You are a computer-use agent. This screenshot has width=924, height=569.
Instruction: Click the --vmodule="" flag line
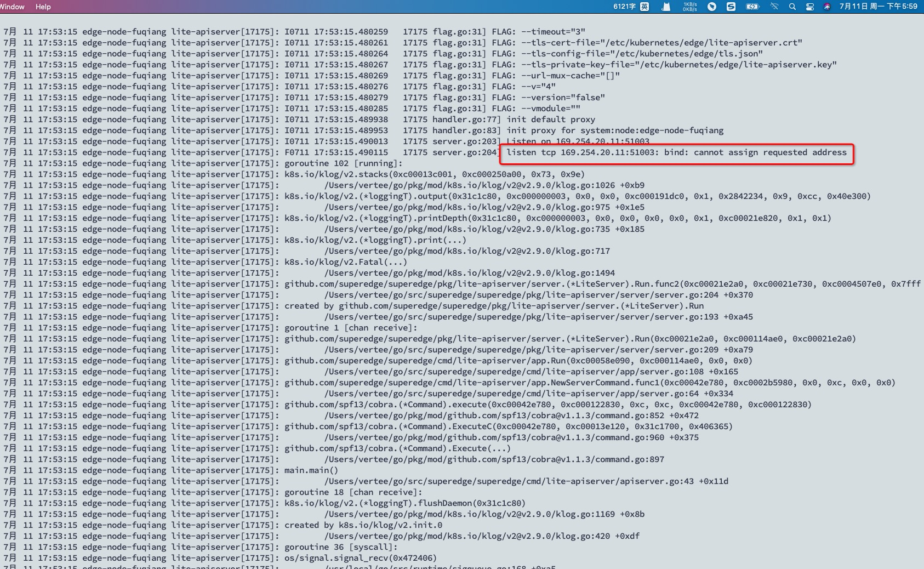(536, 109)
